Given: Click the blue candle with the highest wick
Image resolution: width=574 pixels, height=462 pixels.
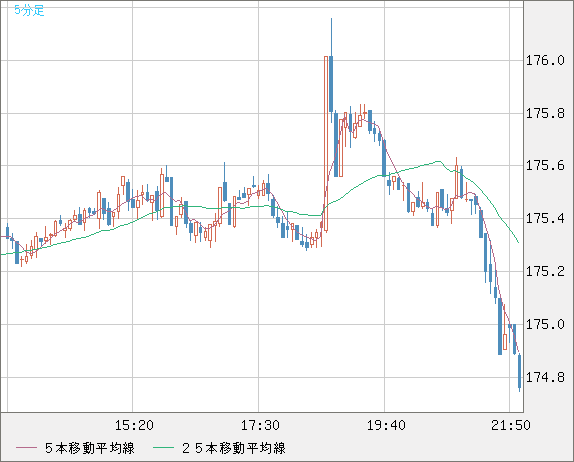Looking at the screenshot, I should coord(331,84).
